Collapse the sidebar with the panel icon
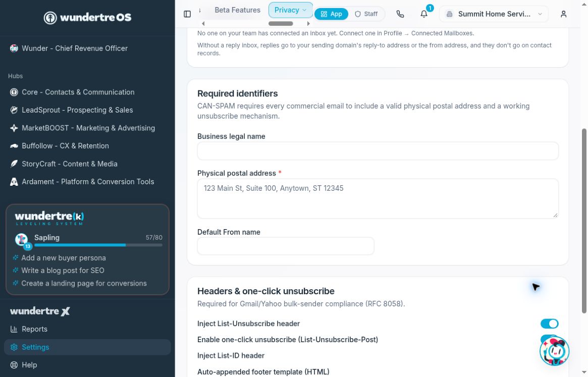This screenshot has width=588, height=377. click(187, 14)
